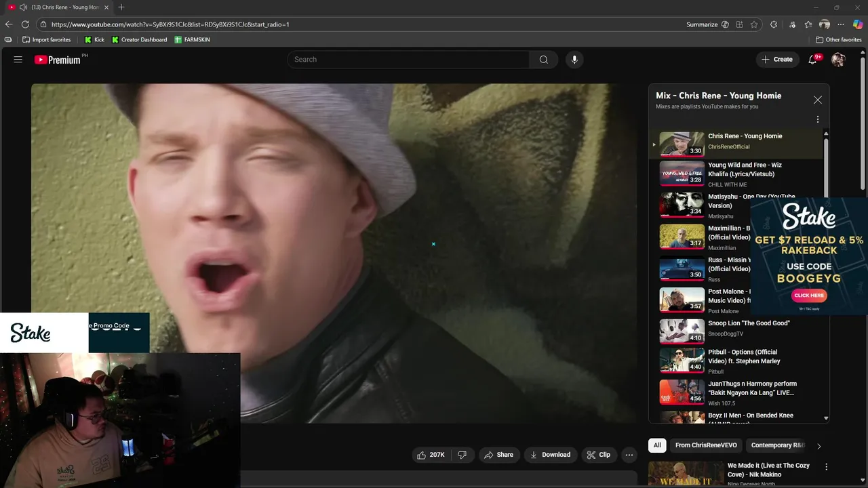
Task: Open the FARMSKIN bookmark
Action: 192,40
